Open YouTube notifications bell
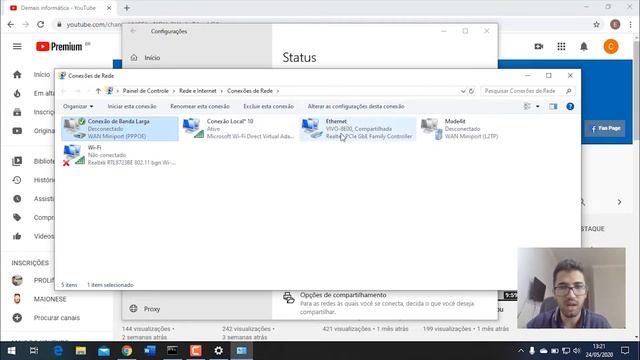This screenshot has width=640, height=360. [584, 47]
